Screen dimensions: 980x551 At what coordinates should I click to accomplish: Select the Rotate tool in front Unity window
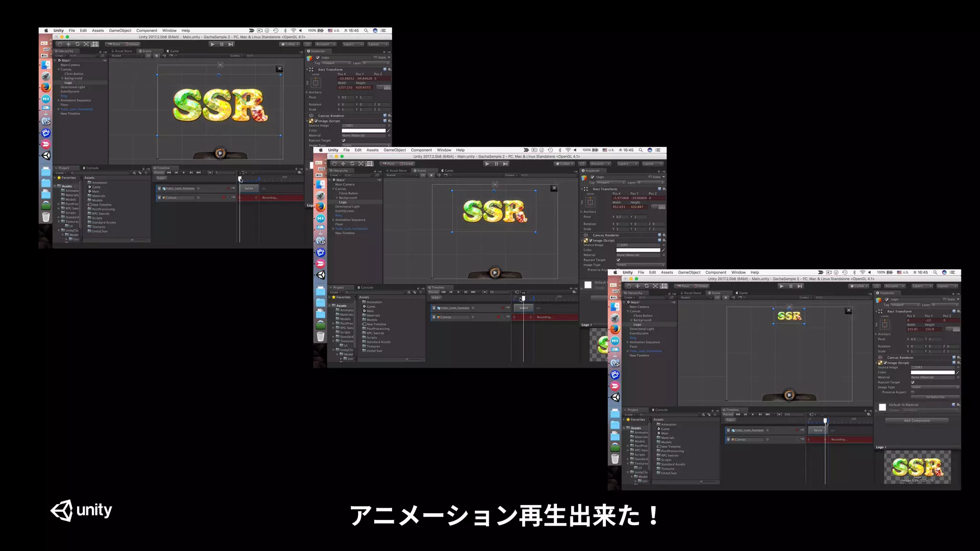click(646, 286)
